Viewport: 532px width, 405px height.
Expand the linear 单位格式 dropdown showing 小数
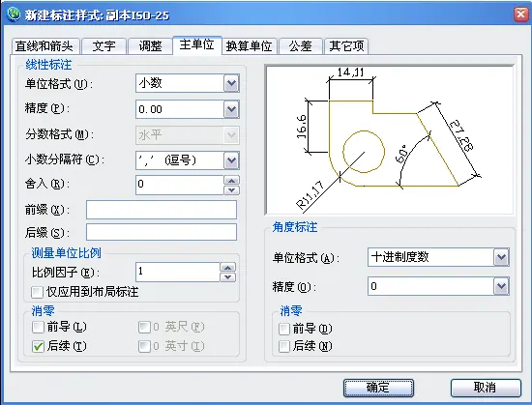coord(188,83)
